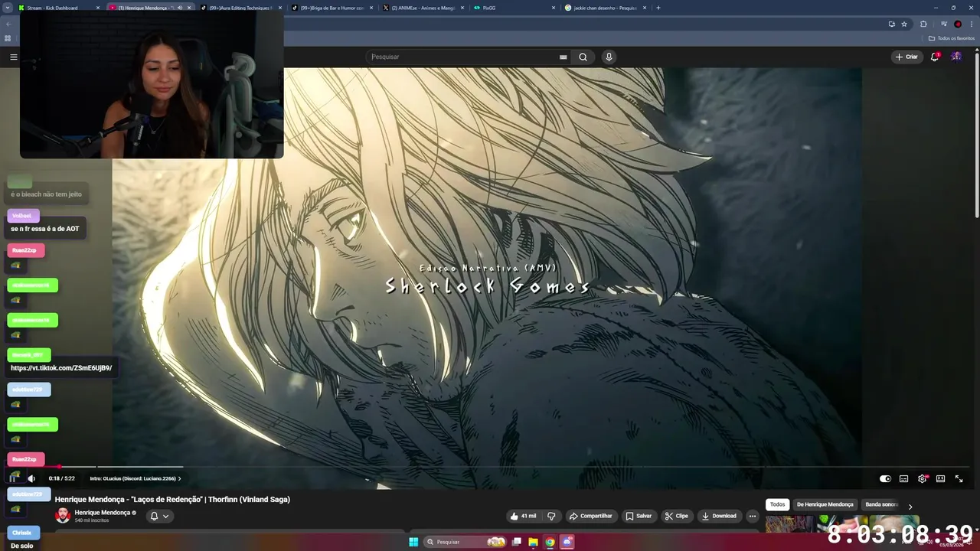
Task: Click the Windows taskbar Pesquisar search box
Action: pyautogui.click(x=465, y=542)
